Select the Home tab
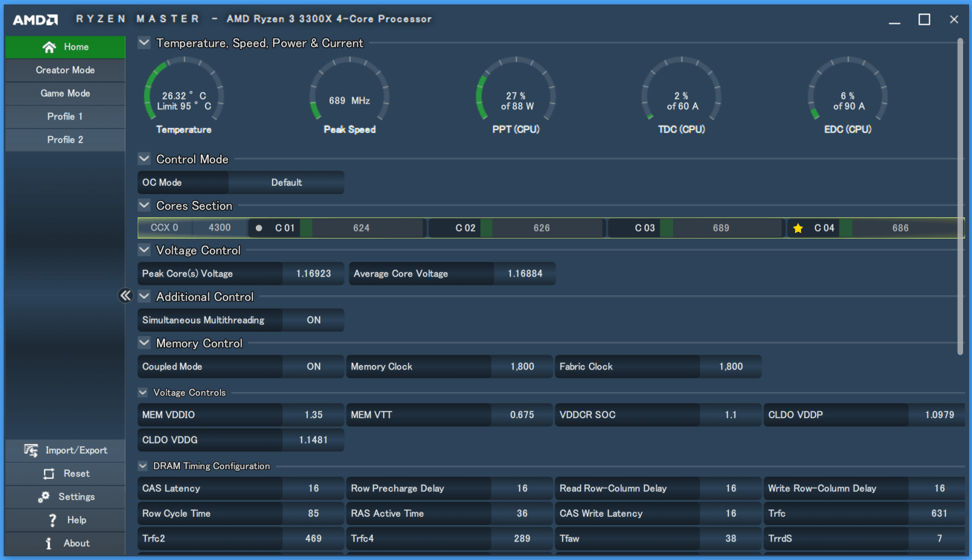 point(65,47)
